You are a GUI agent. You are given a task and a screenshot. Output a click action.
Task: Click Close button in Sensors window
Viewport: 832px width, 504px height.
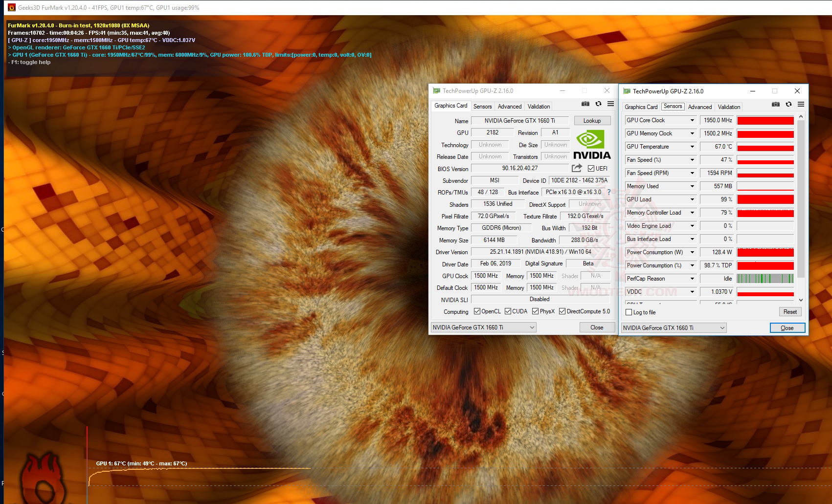point(787,328)
